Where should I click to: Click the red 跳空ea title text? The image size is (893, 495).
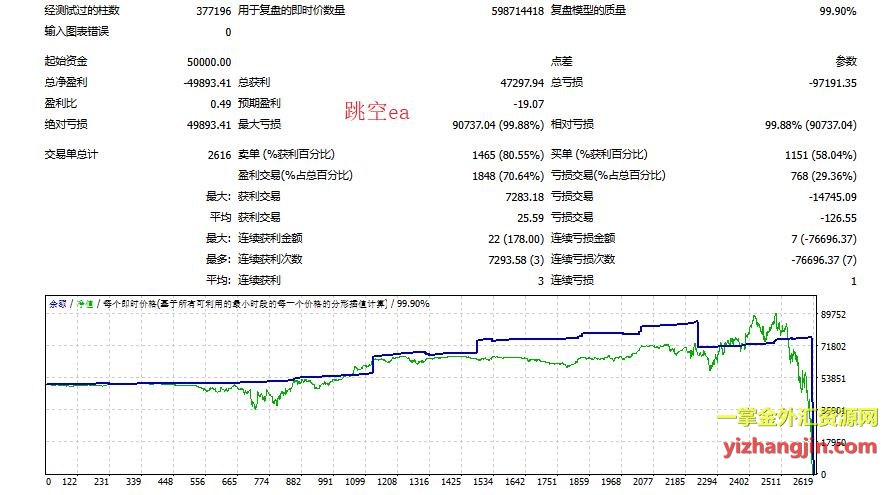point(377,112)
